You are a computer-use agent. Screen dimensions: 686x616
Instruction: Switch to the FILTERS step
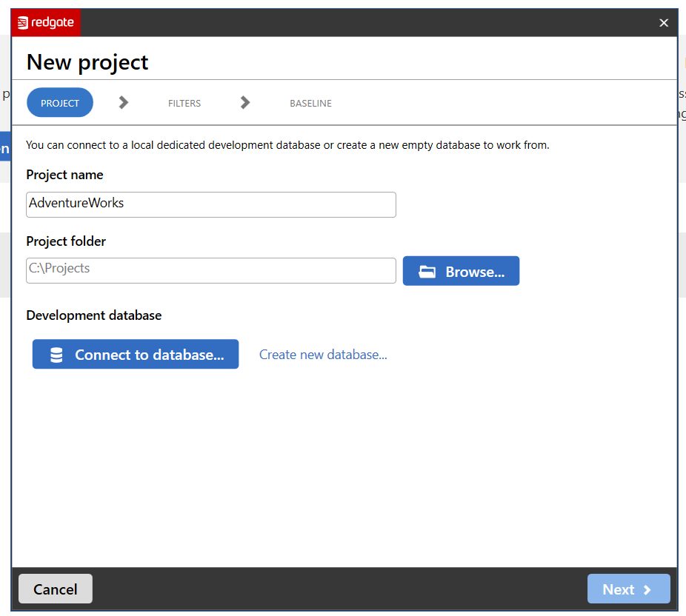pos(184,104)
